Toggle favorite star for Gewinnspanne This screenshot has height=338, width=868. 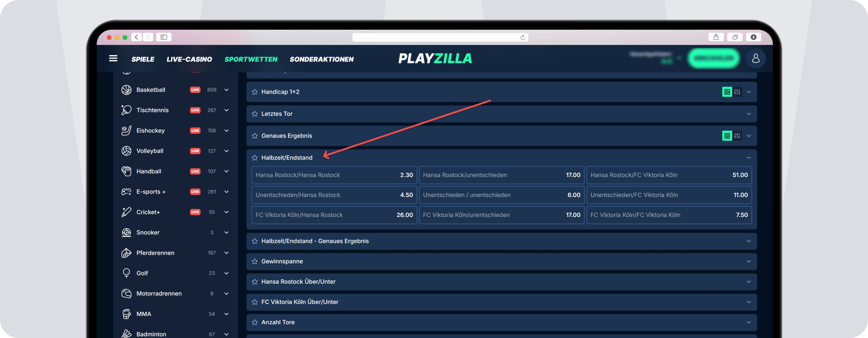[x=255, y=261]
